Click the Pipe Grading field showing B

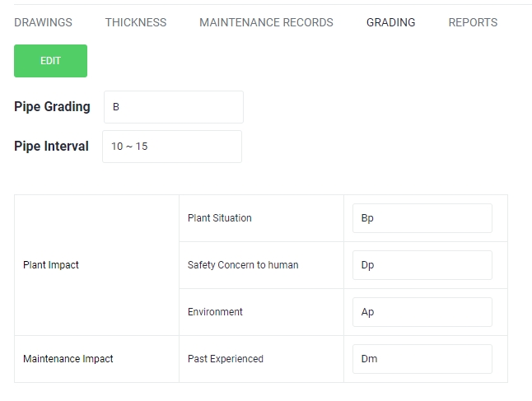[173, 107]
